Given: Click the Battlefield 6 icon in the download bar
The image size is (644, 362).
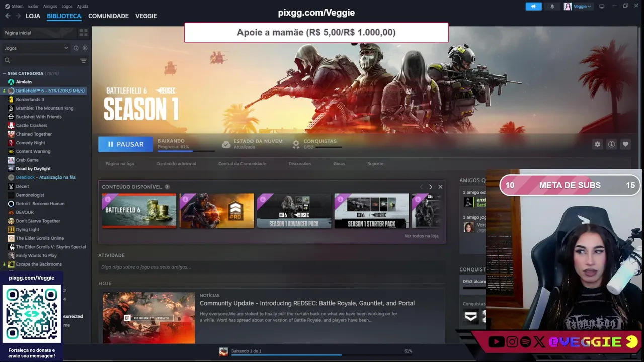Looking at the screenshot, I should pos(224,351).
